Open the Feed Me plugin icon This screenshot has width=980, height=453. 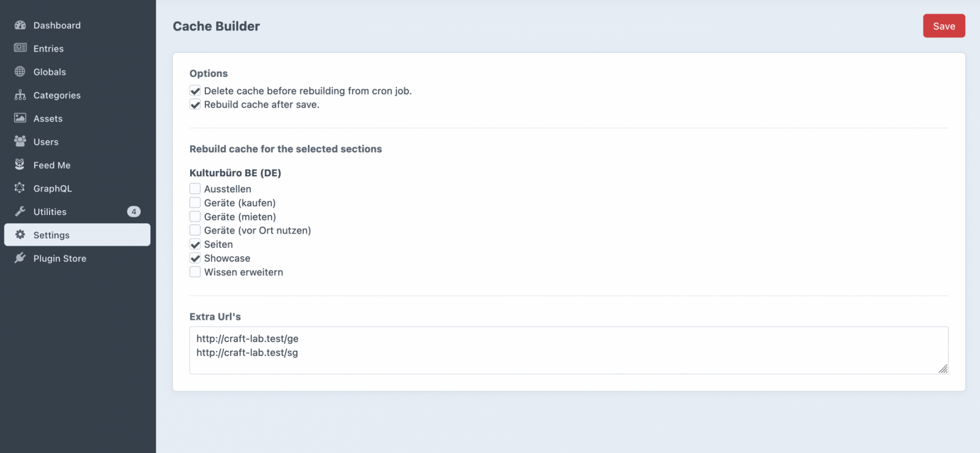(x=20, y=165)
